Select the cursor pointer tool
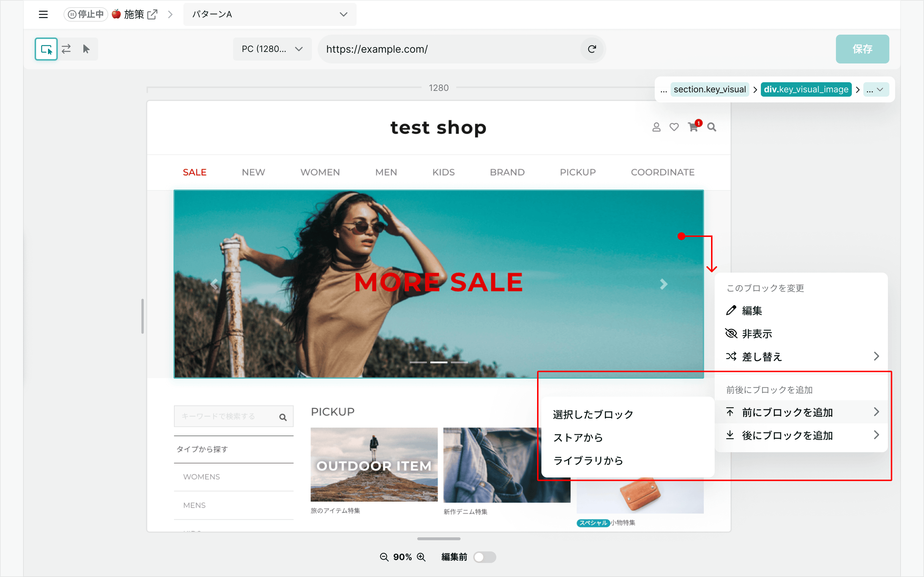The image size is (924, 577). point(86,49)
